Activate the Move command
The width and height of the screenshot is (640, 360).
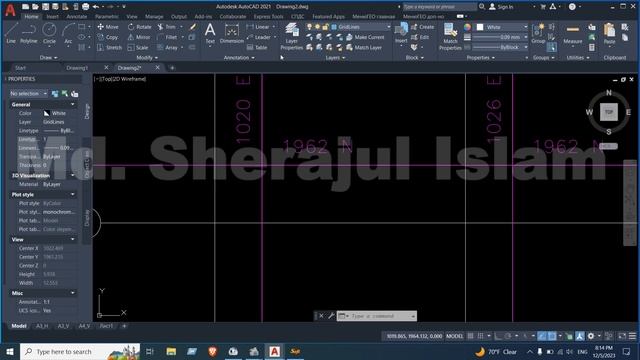click(x=108, y=27)
